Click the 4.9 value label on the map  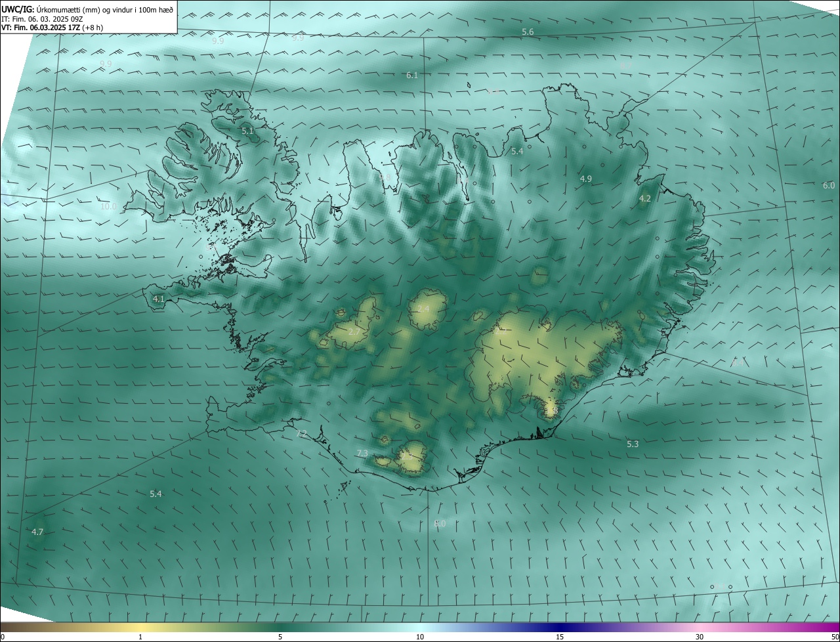pos(586,179)
